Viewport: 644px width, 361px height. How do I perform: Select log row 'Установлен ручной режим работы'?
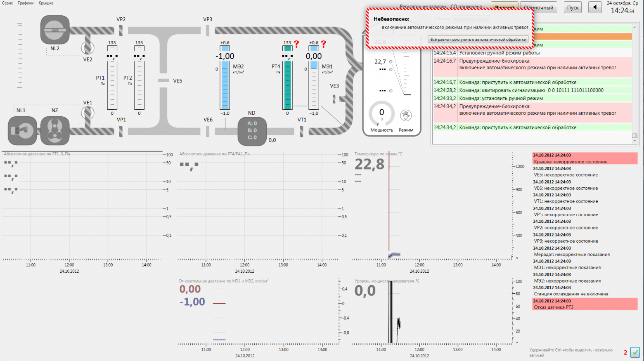(532, 53)
